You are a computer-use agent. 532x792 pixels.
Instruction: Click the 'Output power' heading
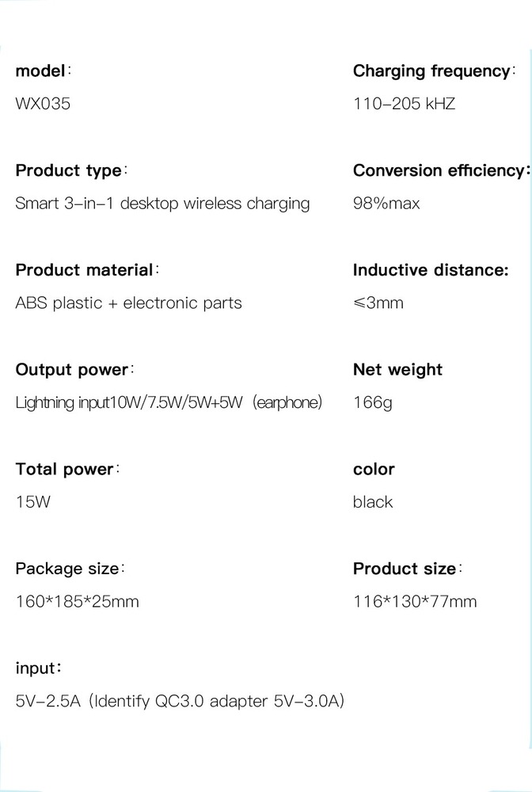pos(72,370)
